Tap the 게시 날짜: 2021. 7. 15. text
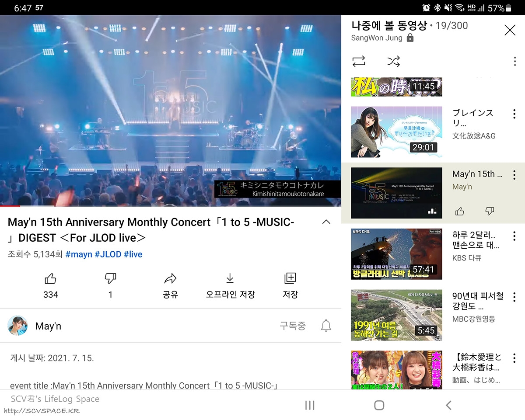The width and height of the screenshot is (525, 420). tap(52, 358)
